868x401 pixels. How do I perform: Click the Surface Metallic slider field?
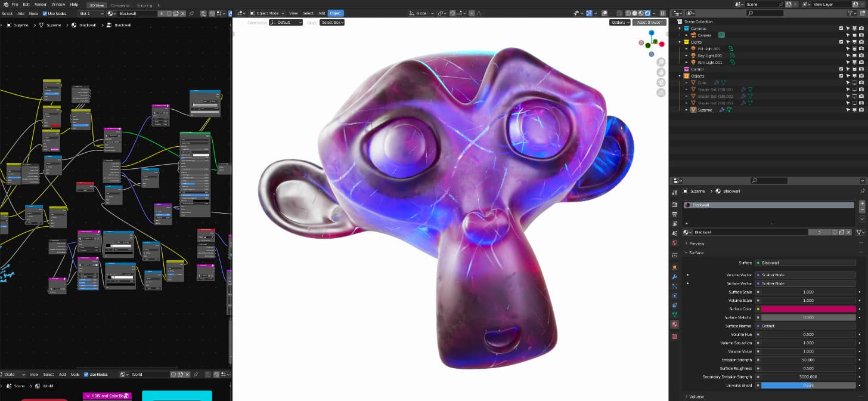point(808,317)
